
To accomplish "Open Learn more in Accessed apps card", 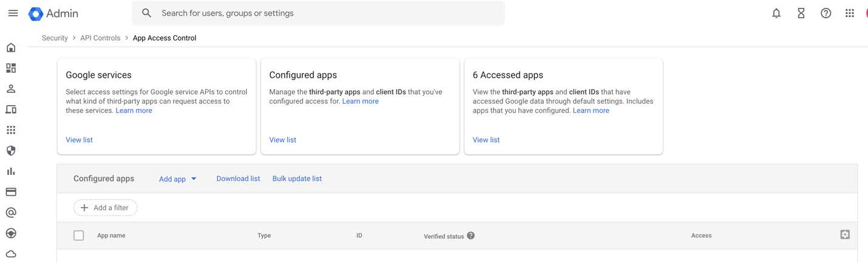I will [591, 111].
